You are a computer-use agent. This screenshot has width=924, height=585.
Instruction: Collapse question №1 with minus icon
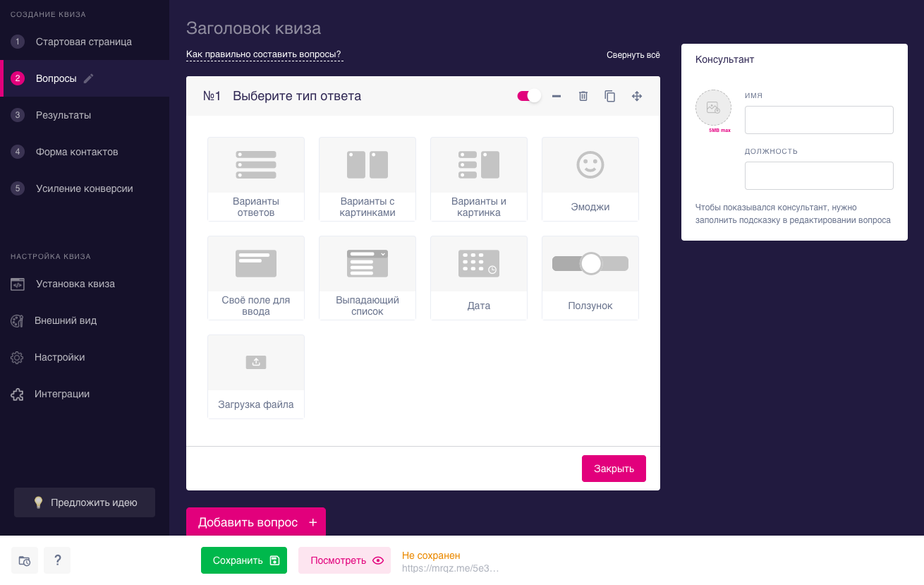click(557, 96)
